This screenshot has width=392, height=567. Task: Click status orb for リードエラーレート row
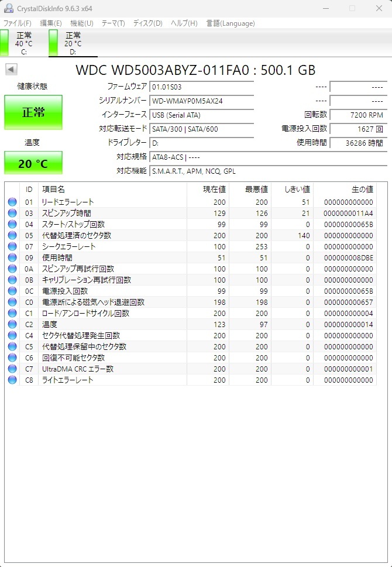pyautogui.click(x=12, y=202)
